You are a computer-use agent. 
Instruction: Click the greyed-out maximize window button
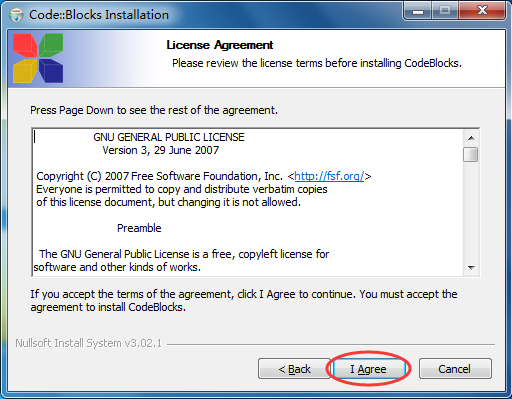coord(445,11)
